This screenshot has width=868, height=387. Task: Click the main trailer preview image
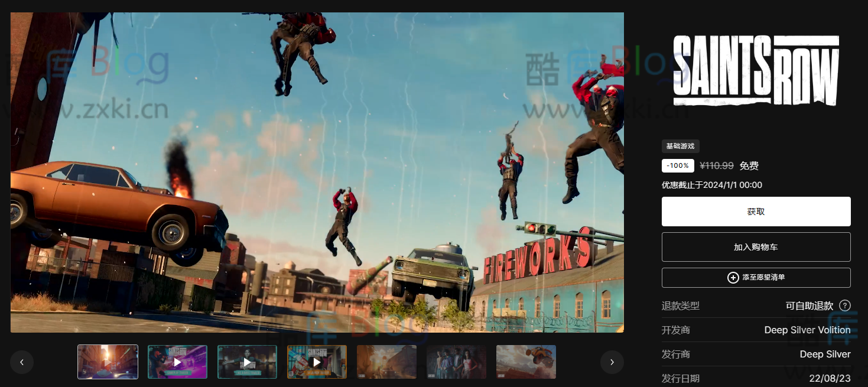coord(317,173)
